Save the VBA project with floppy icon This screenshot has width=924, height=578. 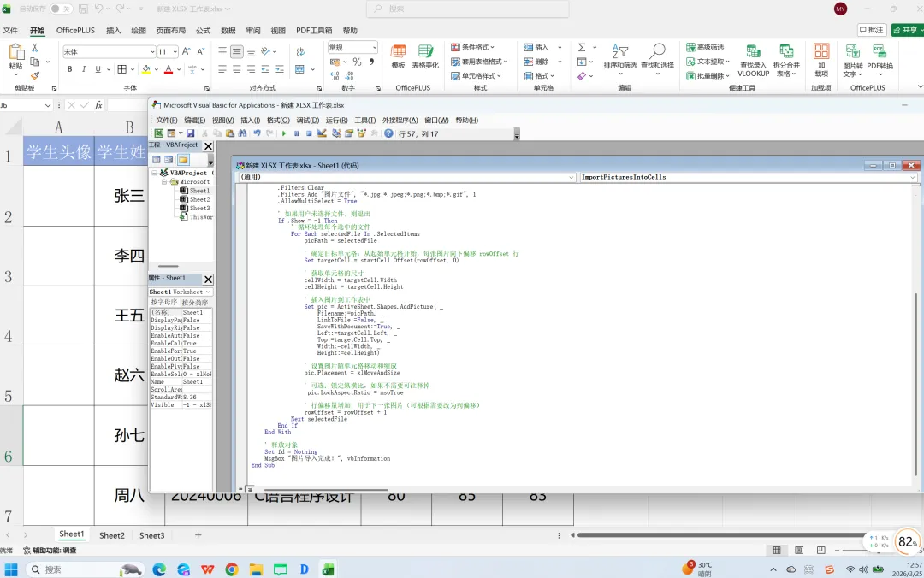coord(190,133)
